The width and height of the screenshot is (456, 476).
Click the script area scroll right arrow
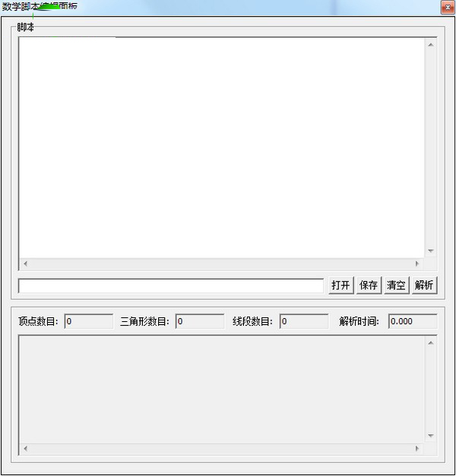[417, 263]
